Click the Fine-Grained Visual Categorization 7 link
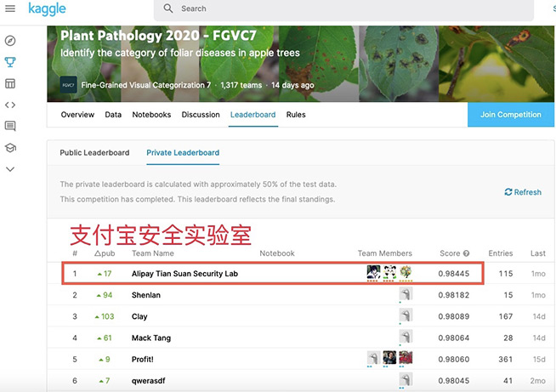The image size is (556, 392). point(145,85)
